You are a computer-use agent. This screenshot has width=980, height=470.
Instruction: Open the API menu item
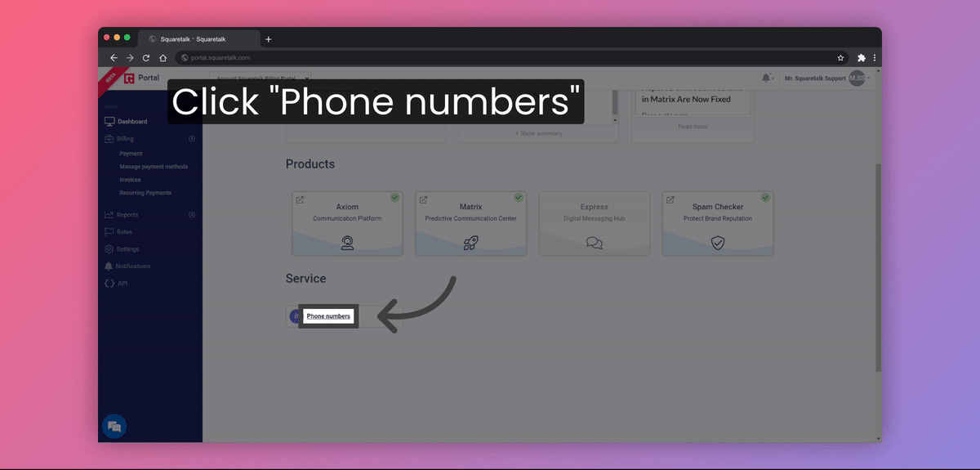coord(122,284)
